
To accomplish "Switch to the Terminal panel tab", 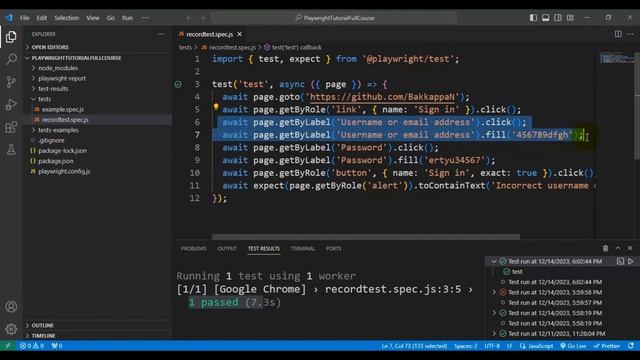I will pyautogui.click(x=303, y=248).
